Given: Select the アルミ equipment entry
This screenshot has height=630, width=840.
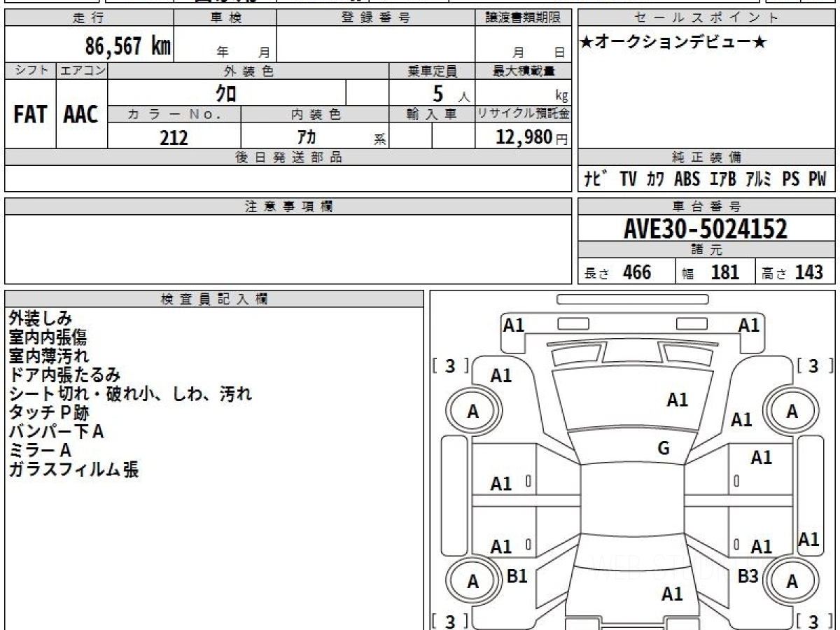Looking at the screenshot, I should coord(758,179).
